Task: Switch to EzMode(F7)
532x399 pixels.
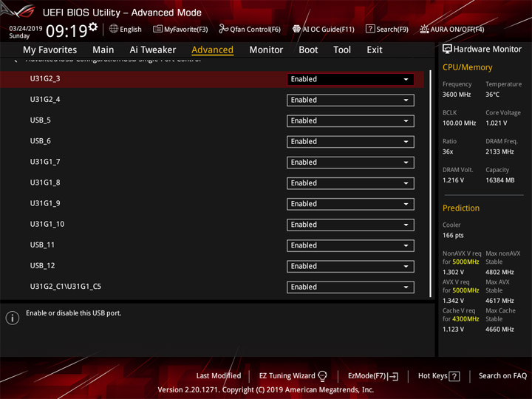Action: (x=373, y=376)
